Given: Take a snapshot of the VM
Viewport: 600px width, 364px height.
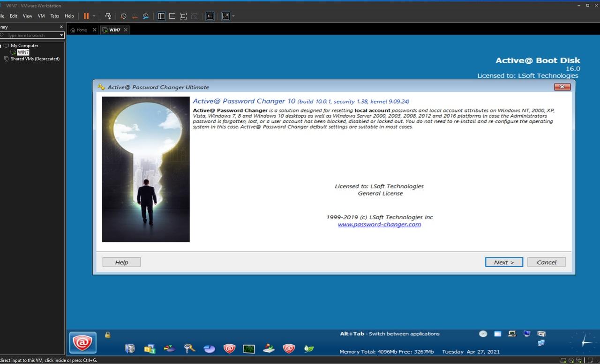Looking at the screenshot, I should click(x=123, y=16).
